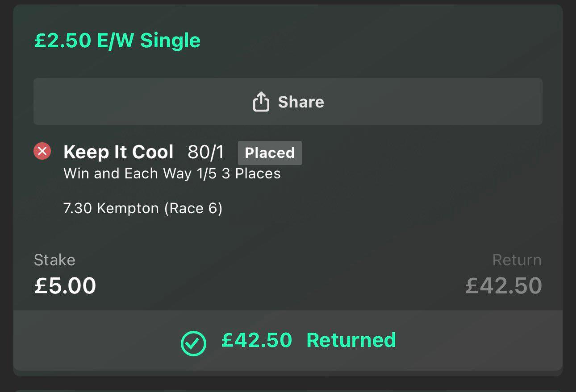Tap the next bet card edge below
This screenshot has height=392, width=576.
tap(288, 390)
